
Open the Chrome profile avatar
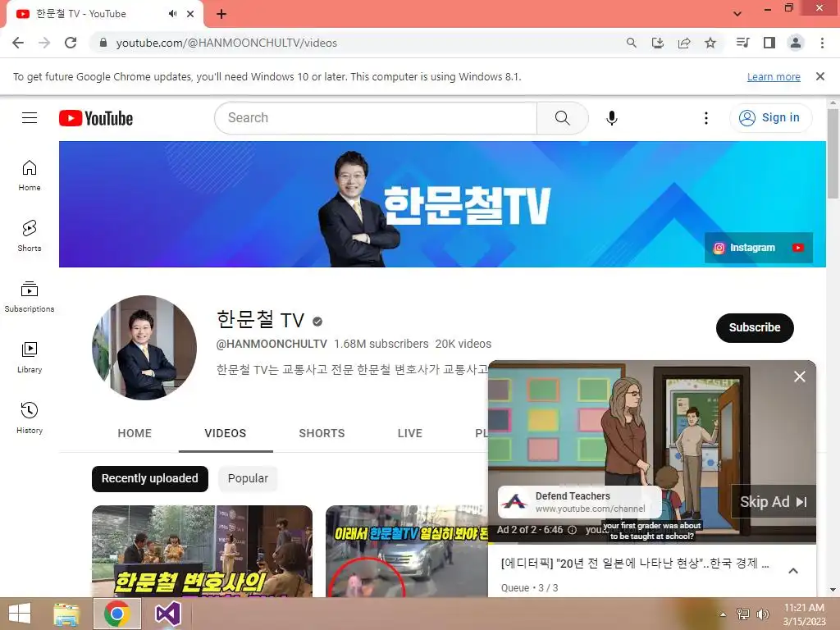click(796, 43)
